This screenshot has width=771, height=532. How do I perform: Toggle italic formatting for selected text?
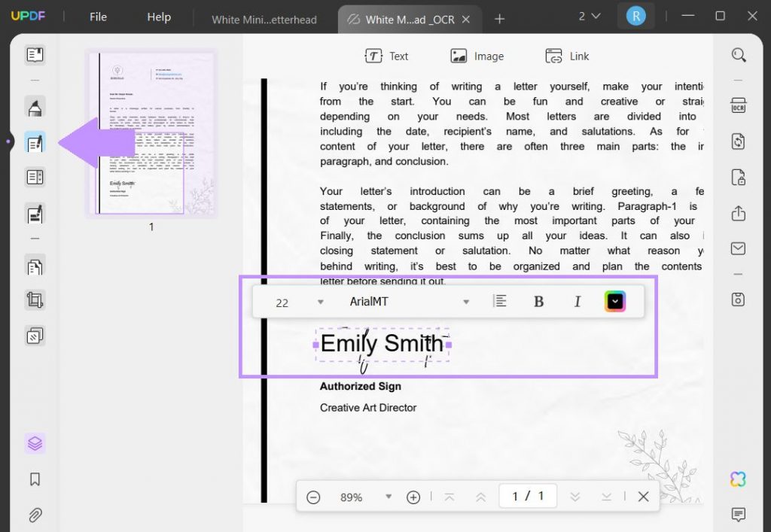577,300
